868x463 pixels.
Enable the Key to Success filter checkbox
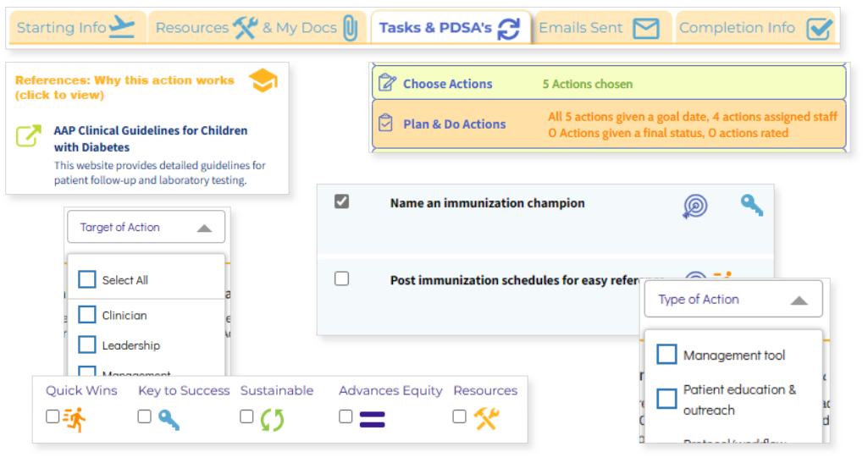tap(144, 416)
